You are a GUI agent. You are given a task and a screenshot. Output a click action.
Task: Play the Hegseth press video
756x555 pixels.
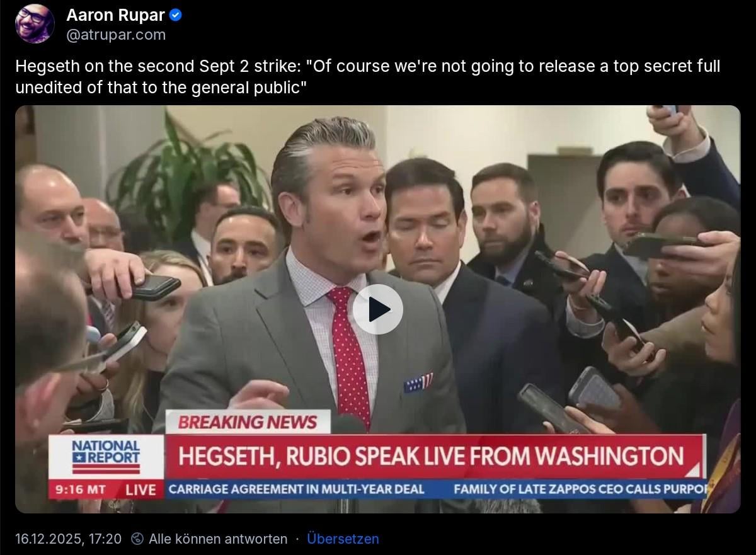pyautogui.click(x=377, y=309)
